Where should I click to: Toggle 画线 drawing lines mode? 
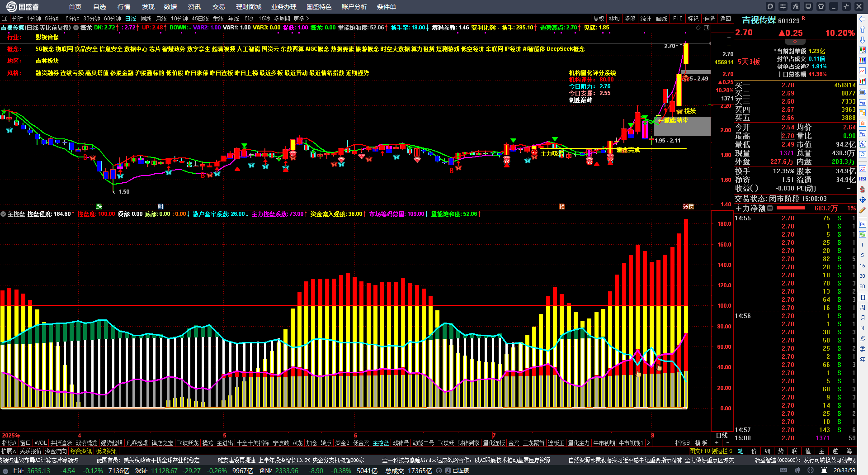[x=662, y=19]
